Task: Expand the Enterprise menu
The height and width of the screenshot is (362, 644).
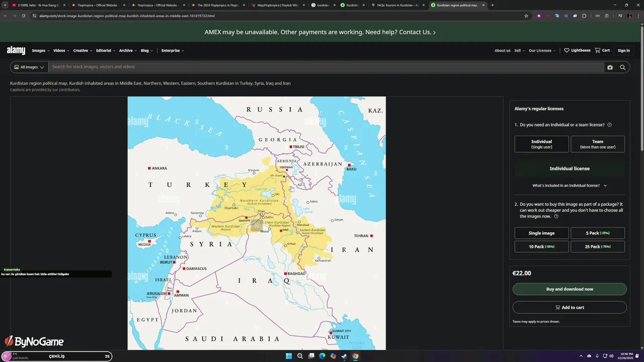Action: pos(173,50)
